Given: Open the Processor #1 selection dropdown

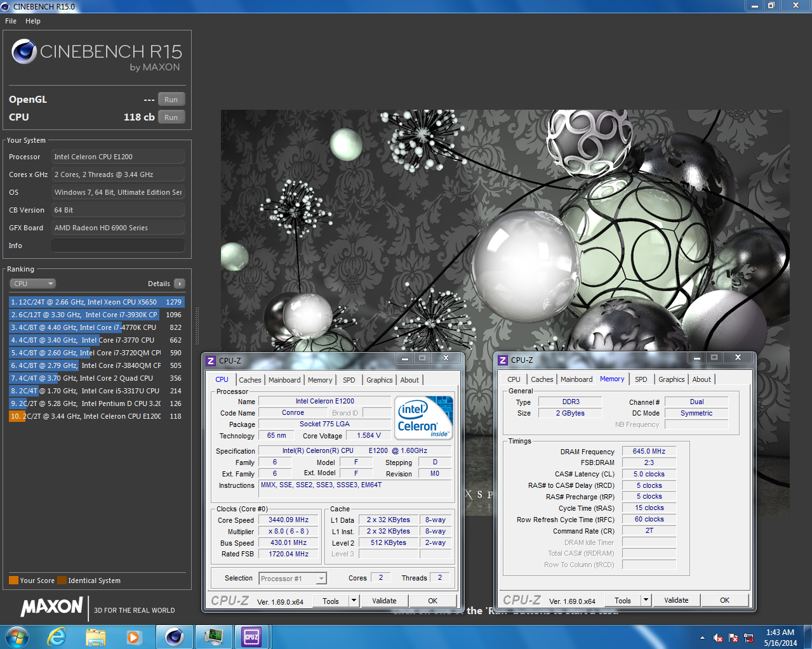Looking at the screenshot, I should [293, 579].
